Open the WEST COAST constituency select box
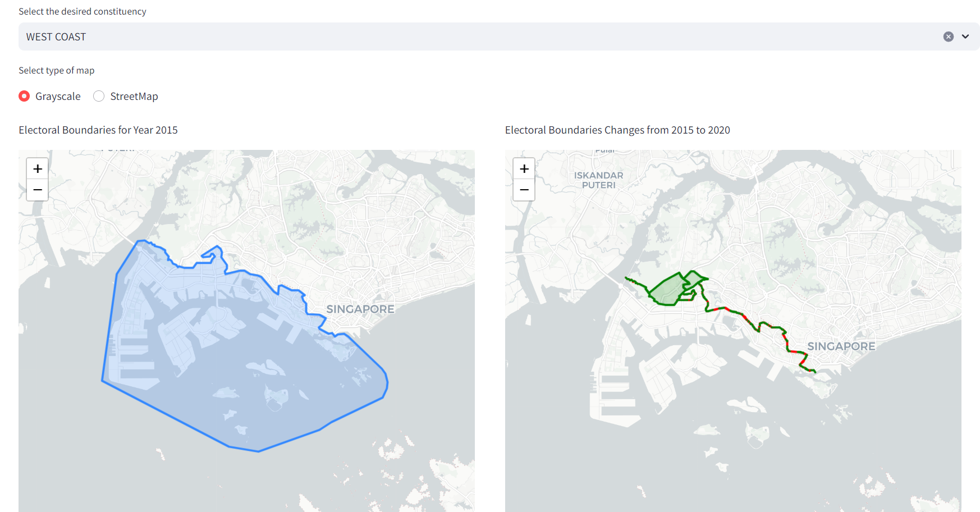The image size is (980, 512). pyautogui.click(x=449, y=36)
